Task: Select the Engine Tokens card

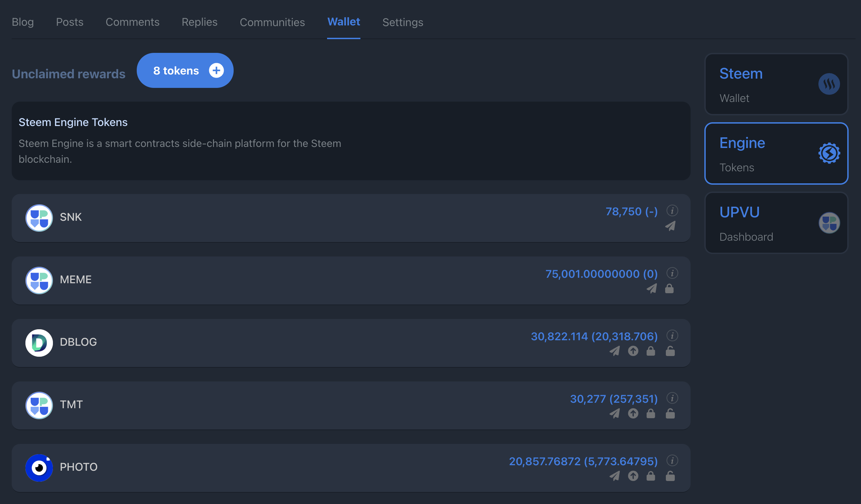Action: (x=776, y=154)
